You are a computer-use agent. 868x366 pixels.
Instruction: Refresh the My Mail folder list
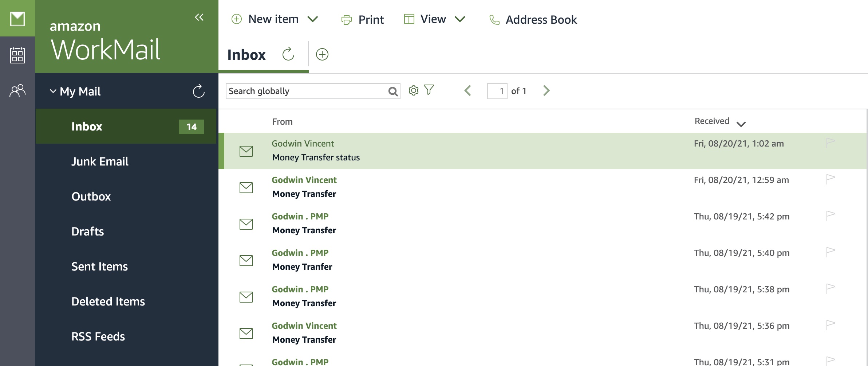pyautogui.click(x=199, y=91)
